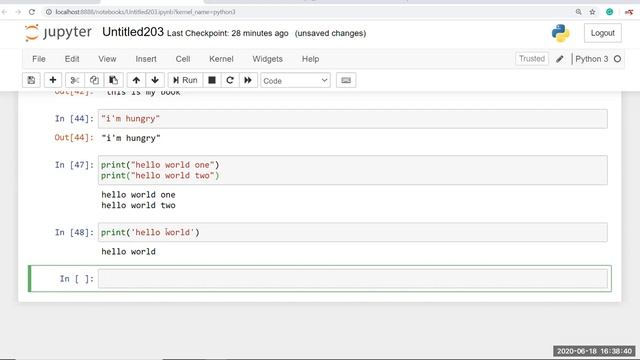The height and width of the screenshot is (360, 640).
Task: Click the pencil edit mode icon
Action: 560,59
